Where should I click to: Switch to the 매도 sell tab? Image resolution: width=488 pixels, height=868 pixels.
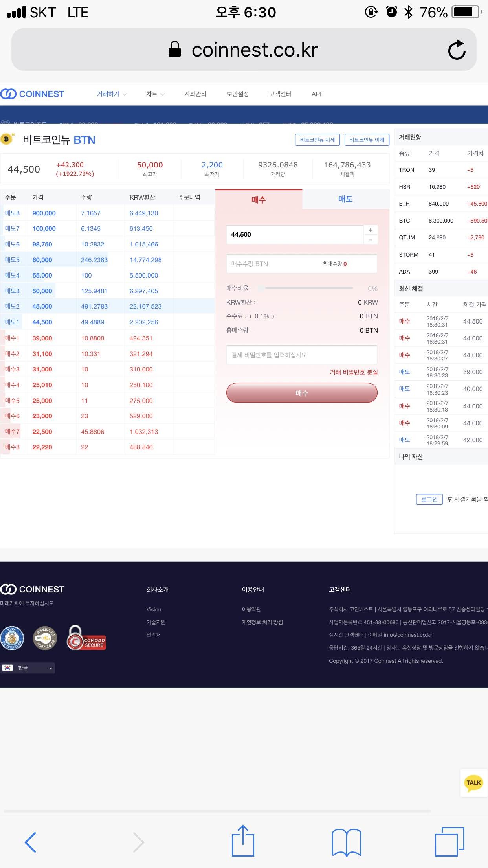tap(345, 199)
